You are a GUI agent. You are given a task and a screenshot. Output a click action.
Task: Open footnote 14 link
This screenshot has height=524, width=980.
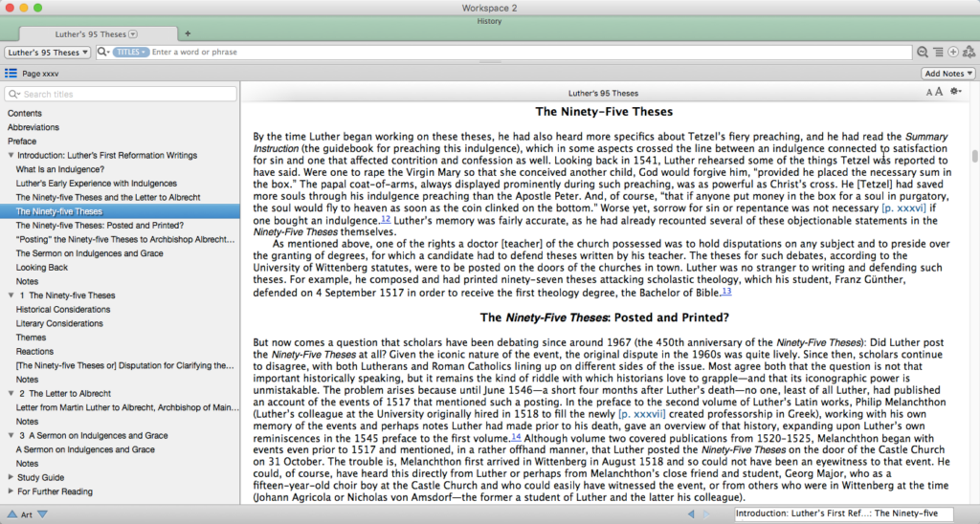[516, 437]
